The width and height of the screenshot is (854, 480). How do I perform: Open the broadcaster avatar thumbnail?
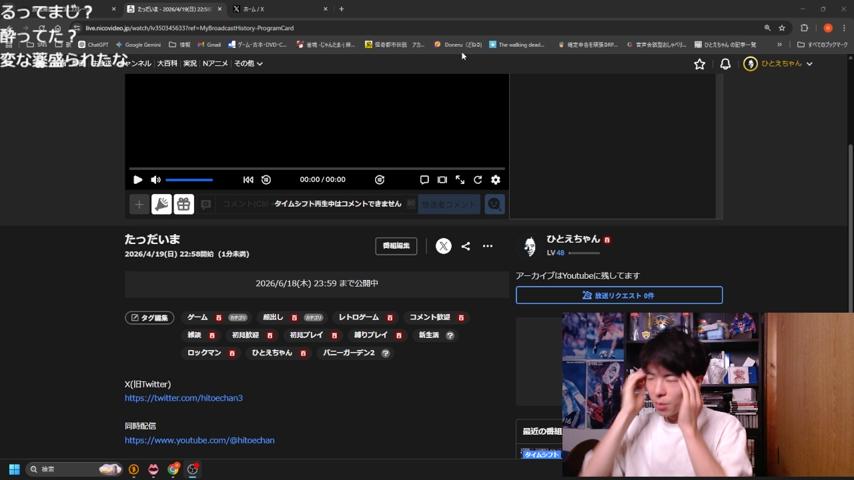point(530,246)
